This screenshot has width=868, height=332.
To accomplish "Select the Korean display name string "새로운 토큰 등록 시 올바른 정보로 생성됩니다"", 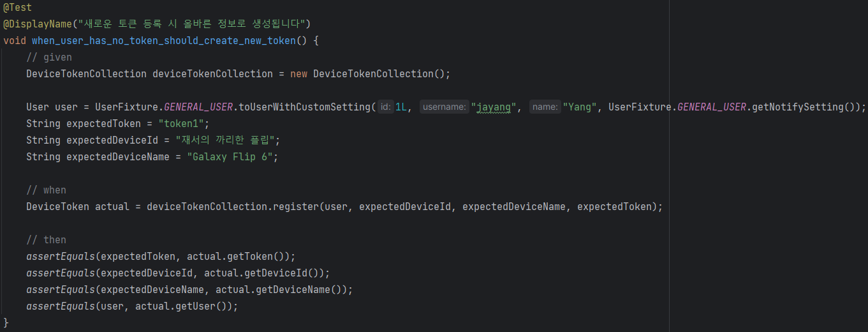I will (x=191, y=24).
